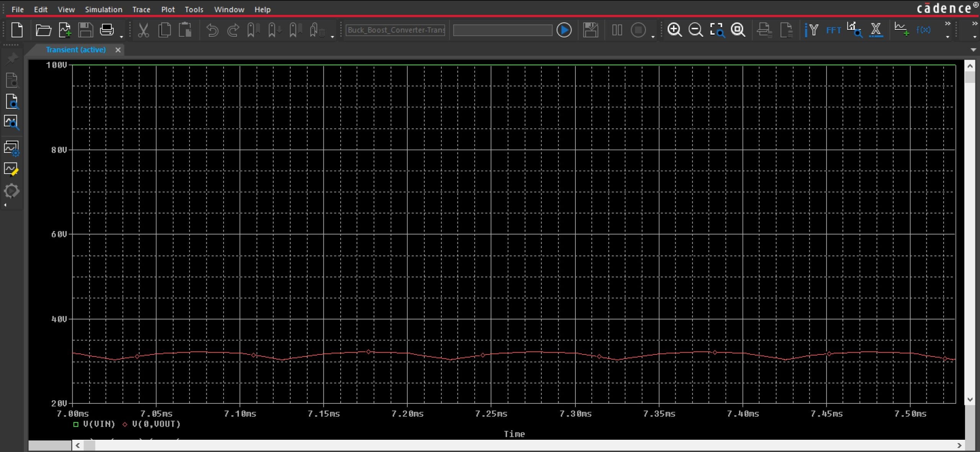Image resolution: width=980 pixels, height=452 pixels.
Task: Create a new file with New icon
Action: coord(17,30)
